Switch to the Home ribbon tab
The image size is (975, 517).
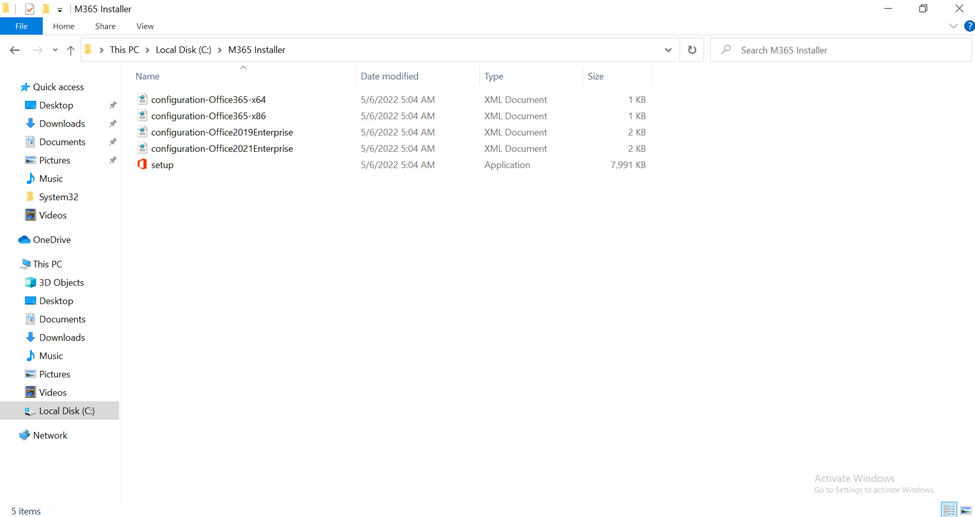[x=63, y=26]
